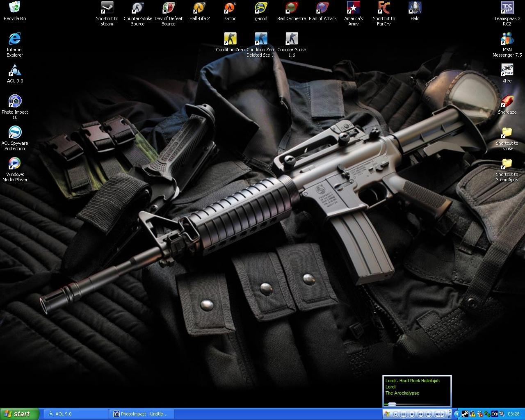Screen dimensions: 525x420
Task: Switch to the AOL 9.0 taskbar item
Action: [x=76, y=414]
